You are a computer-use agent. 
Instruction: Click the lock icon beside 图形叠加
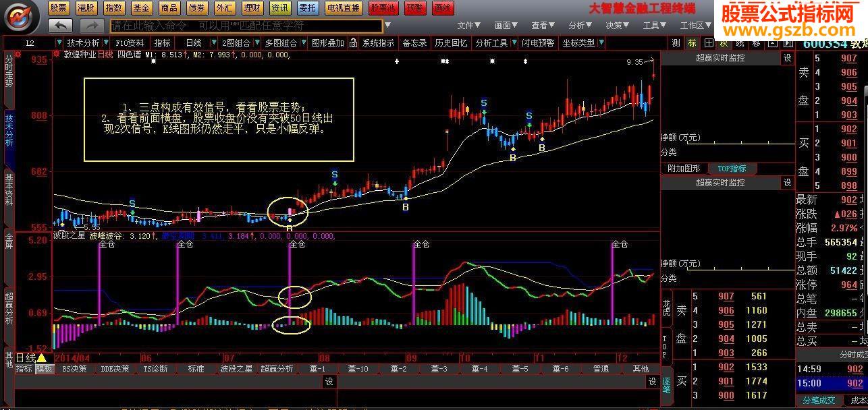click(353, 42)
